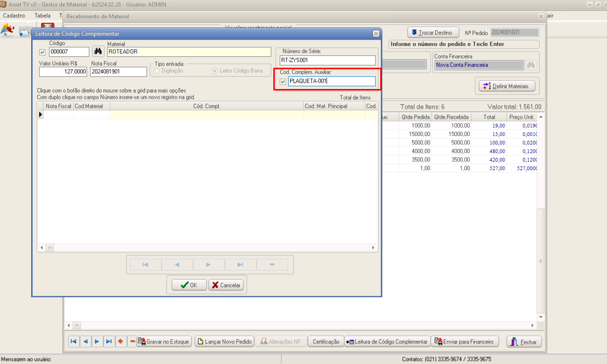Uncheck the checkbox next to Código field

tap(42, 52)
